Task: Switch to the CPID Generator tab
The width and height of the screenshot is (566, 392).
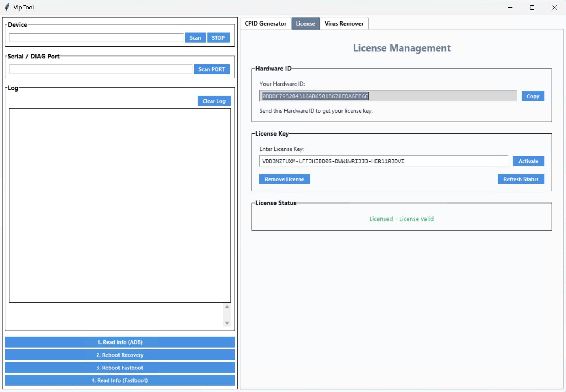Action: tap(265, 23)
